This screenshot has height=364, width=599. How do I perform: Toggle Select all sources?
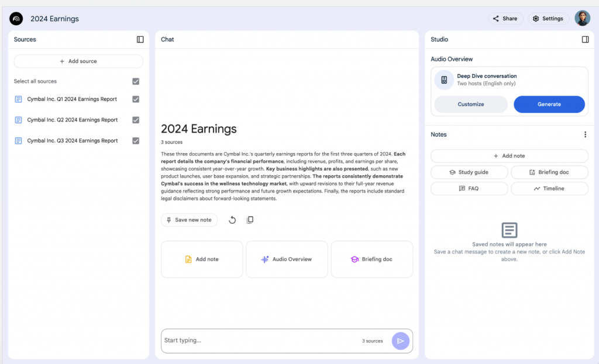click(136, 81)
